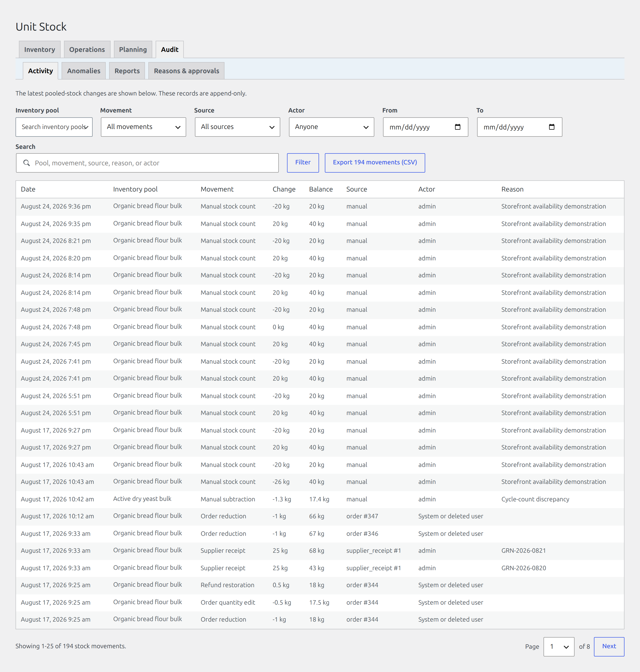
Task: Click the 43 kg balance value
Action: pos(317,568)
